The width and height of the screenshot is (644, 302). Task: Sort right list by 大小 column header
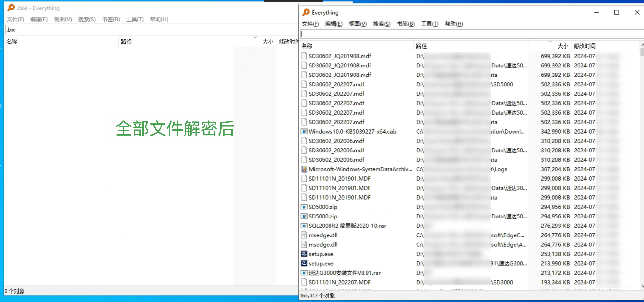(x=563, y=46)
